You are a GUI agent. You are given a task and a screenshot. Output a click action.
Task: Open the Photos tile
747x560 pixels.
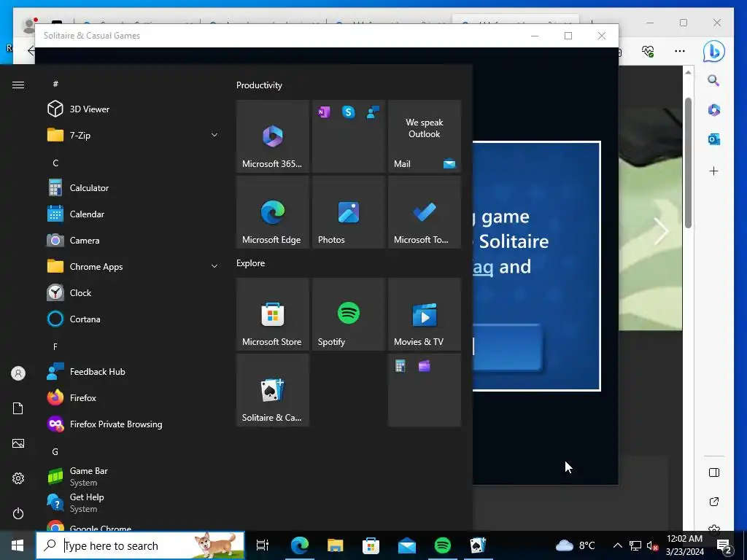point(349,212)
